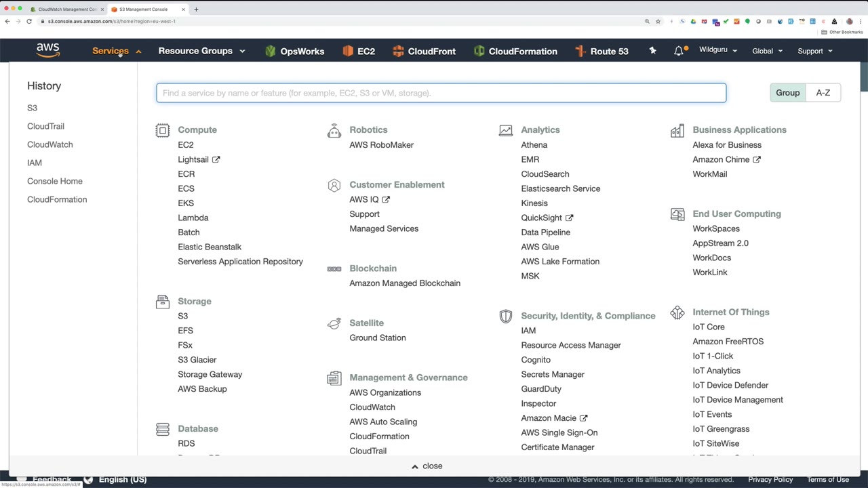The image size is (868, 488).
Task: Click the Compute category icon
Action: pyautogui.click(x=163, y=131)
